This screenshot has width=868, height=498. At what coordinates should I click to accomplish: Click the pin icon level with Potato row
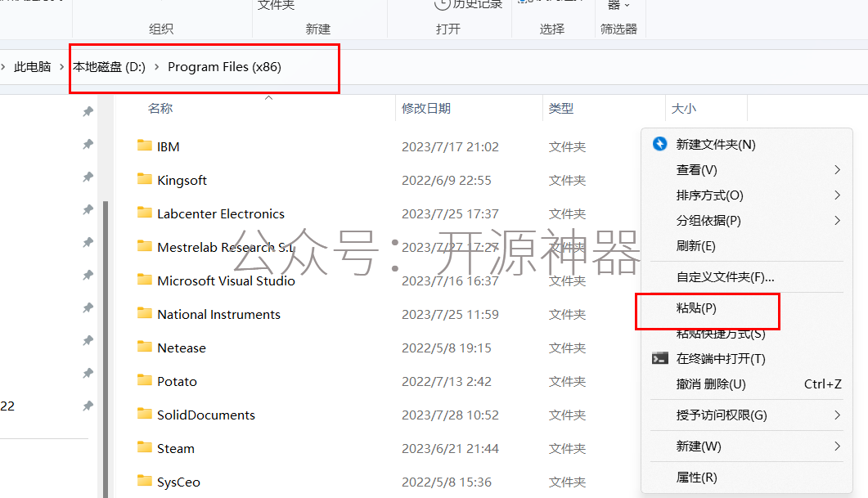[88, 373]
